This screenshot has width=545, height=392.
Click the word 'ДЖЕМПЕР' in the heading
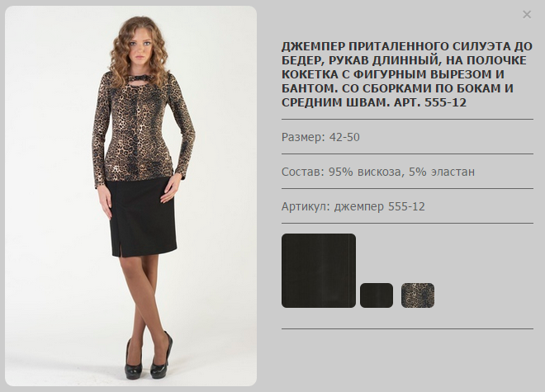[314, 46]
